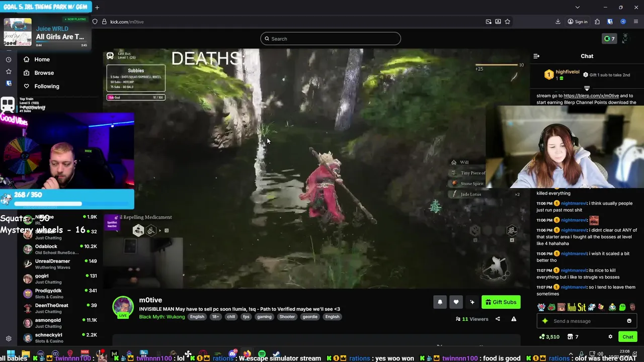Expand leaderboard with the chevron under gift banner
The height and width of the screenshot is (362, 644).
pyautogui.click(x=587, y=88)
